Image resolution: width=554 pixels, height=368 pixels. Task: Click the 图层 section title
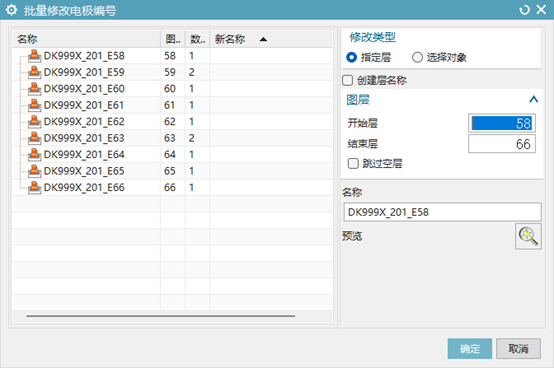pos(358,100)
